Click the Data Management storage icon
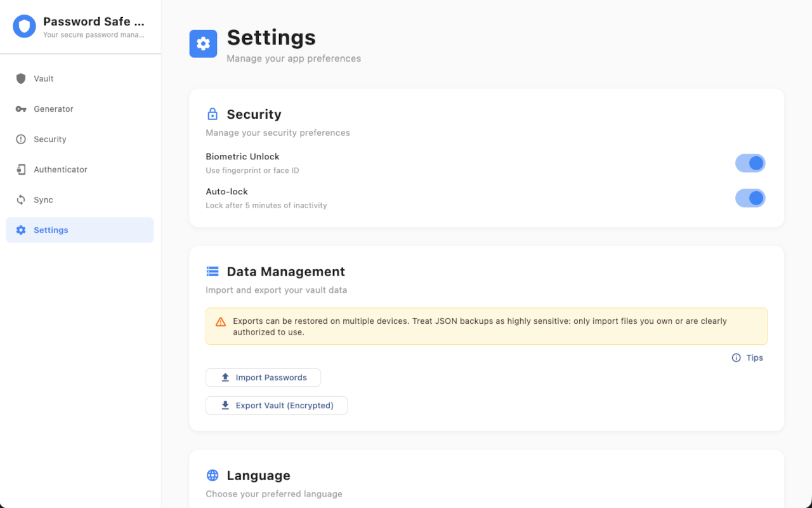 [213, 272]
